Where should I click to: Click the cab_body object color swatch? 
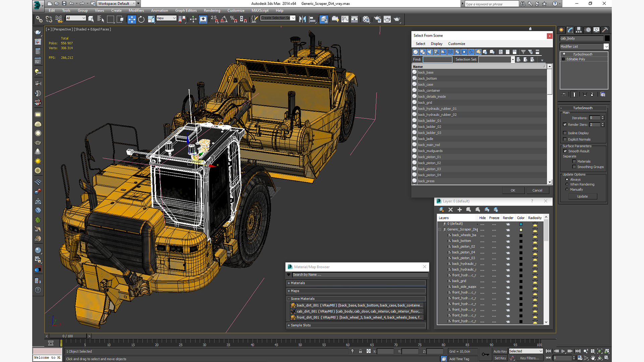(x=607, y=38)
